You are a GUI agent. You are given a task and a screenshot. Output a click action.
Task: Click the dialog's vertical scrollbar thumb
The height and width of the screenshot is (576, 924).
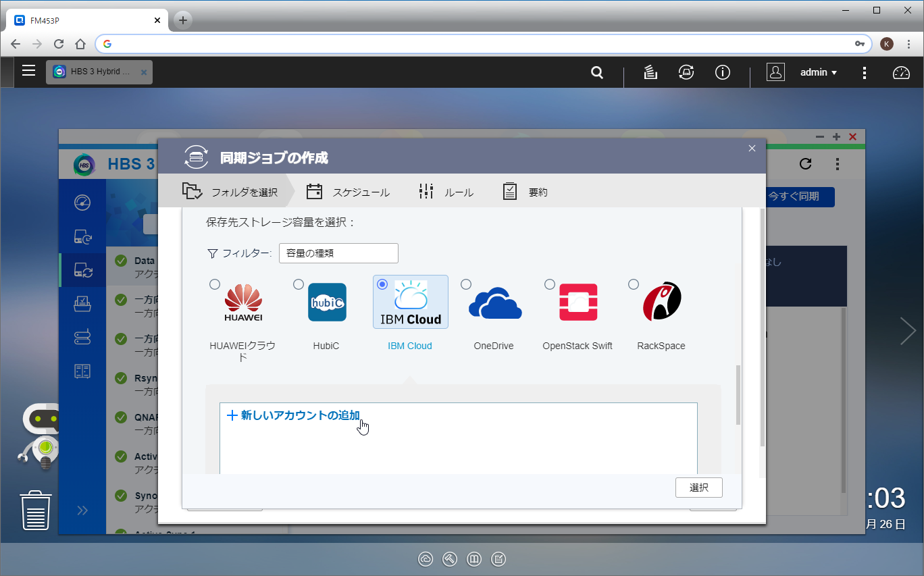(738, 394)
